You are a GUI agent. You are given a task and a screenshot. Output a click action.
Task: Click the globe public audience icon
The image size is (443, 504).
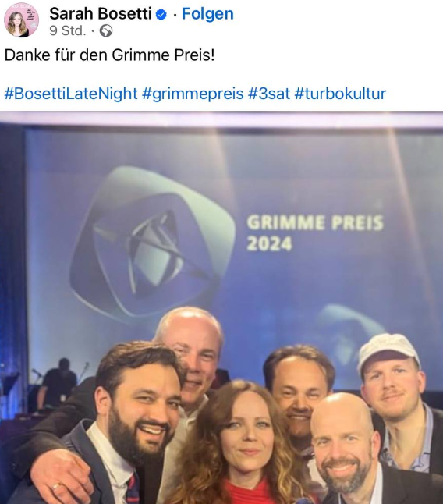point(106,31)
